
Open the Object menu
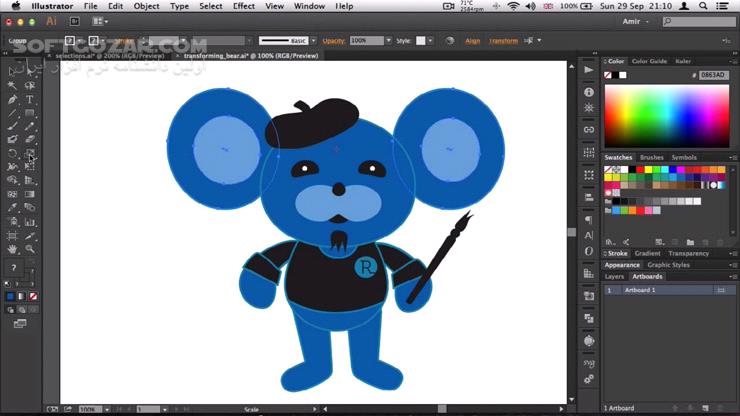(x=146, y=6)
